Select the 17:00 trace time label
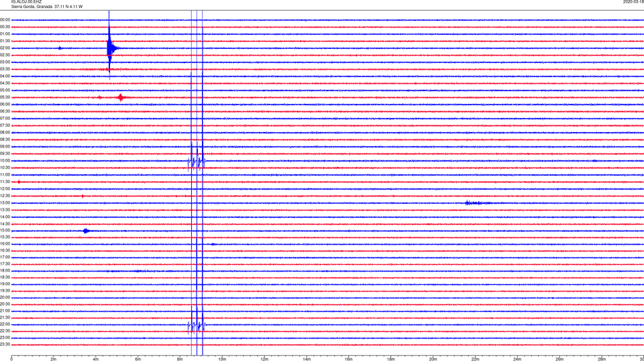This screenshot has height=362, width=644. pos(5,257)
